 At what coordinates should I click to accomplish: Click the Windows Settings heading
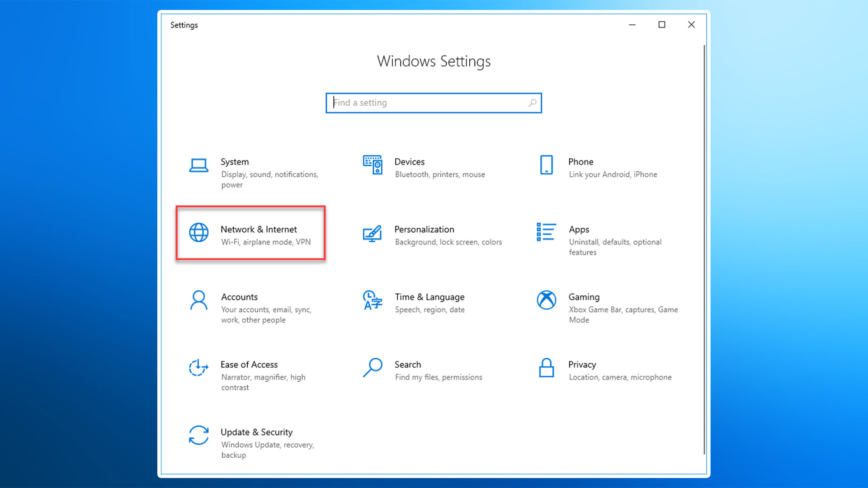point(434,61)
